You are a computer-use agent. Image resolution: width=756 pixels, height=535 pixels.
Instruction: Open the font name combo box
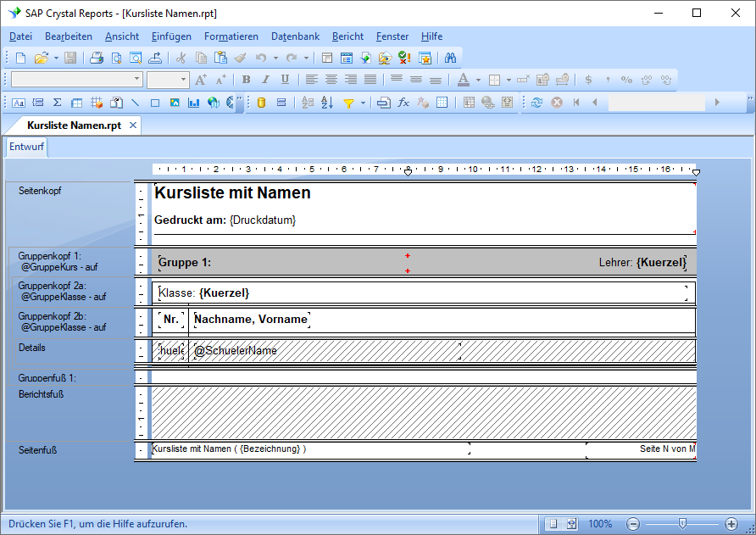tap(77, 79)
